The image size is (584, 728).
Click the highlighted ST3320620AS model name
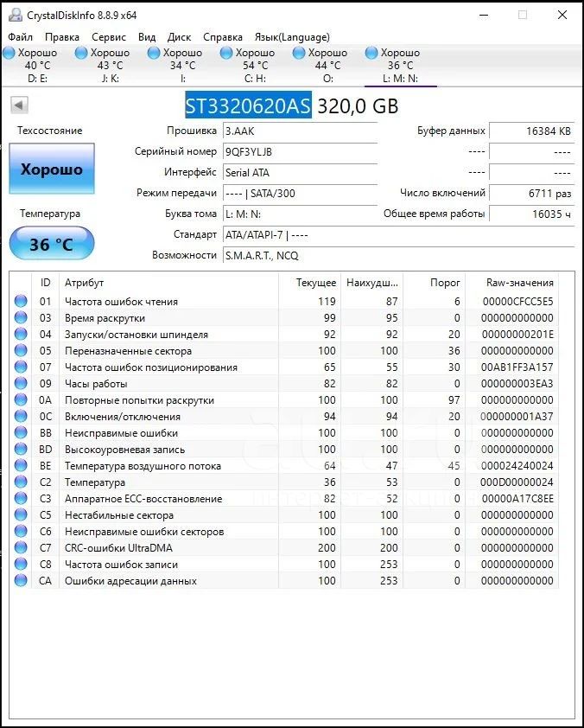[x=248, y=105]
